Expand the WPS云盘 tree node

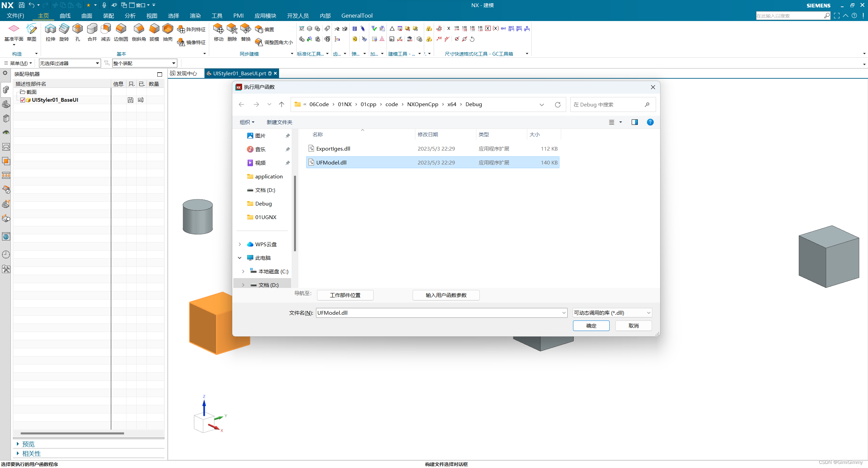(x=240, y=244)
